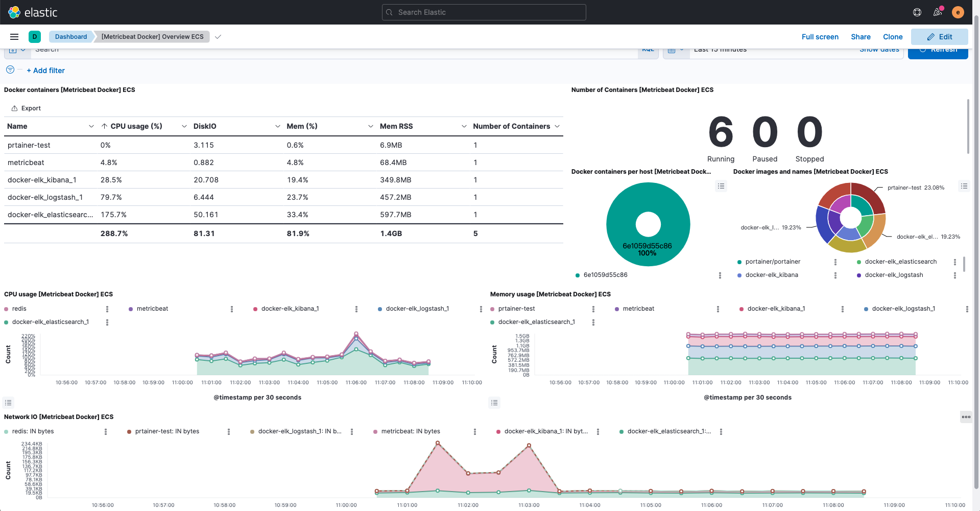Screen dimensions: 980x511
Task: Expand Number of Containers column menu
Action: coord(557,126)
